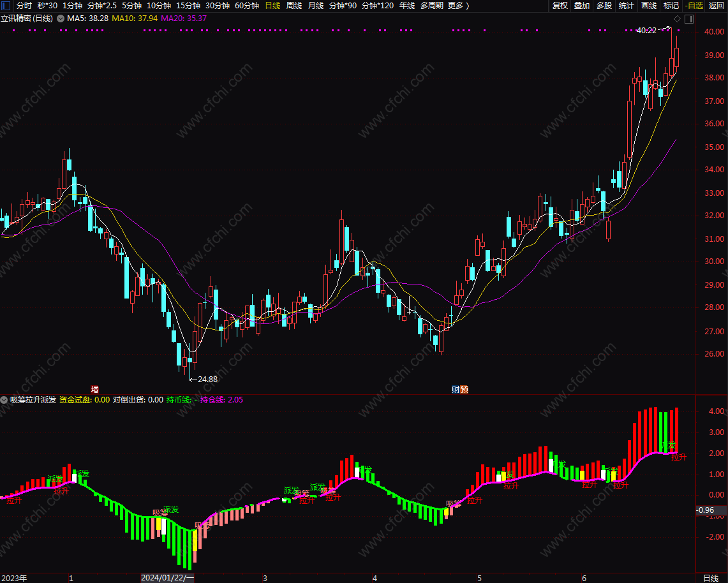Click the 预 forecast marker

[464, 390]
